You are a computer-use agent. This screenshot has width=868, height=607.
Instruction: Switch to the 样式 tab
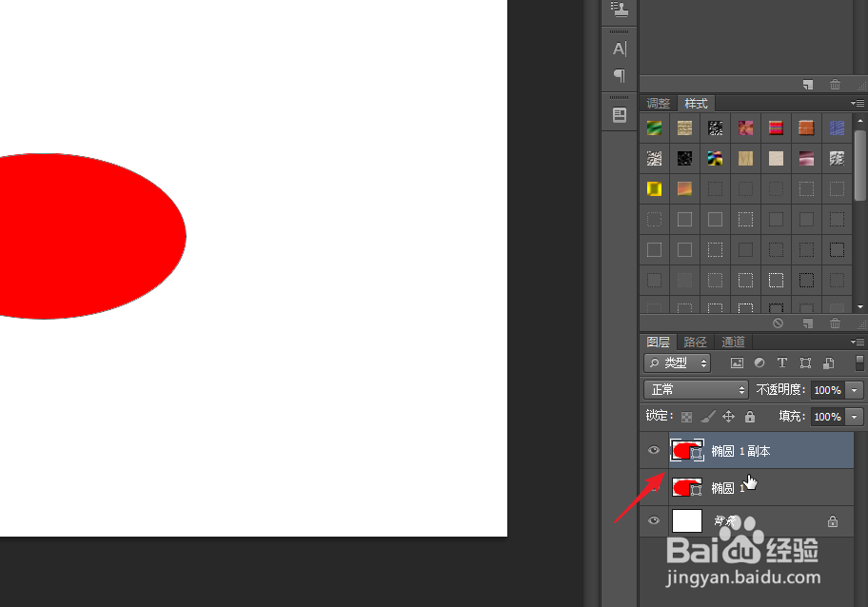click(x=696, y=104)
